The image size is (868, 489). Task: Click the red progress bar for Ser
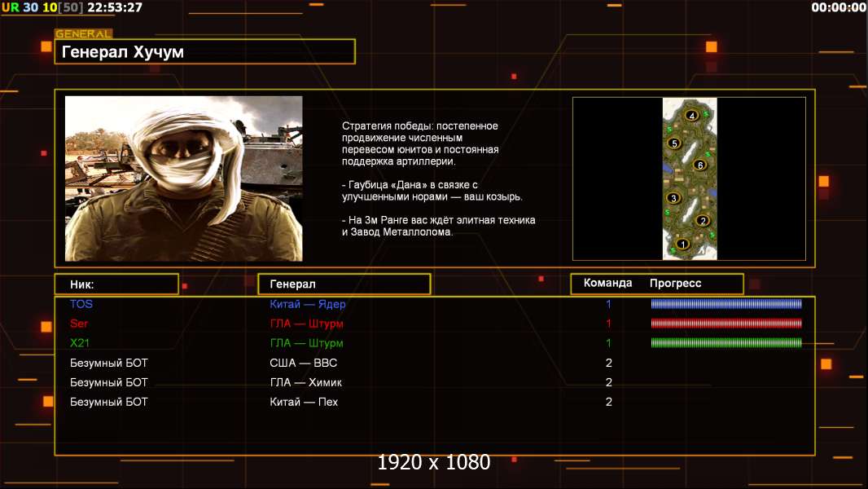tap(726, 324)
